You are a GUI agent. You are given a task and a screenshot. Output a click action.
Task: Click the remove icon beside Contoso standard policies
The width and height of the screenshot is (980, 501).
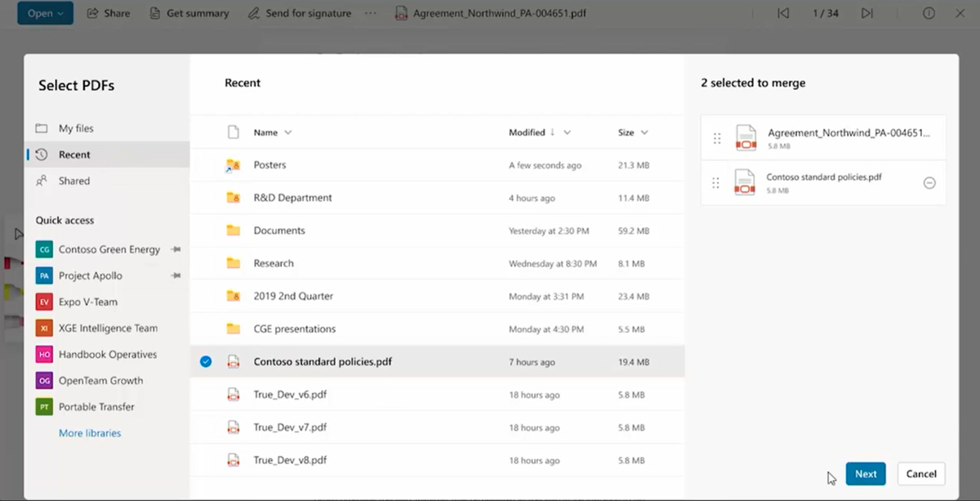(x=929, y=183)
